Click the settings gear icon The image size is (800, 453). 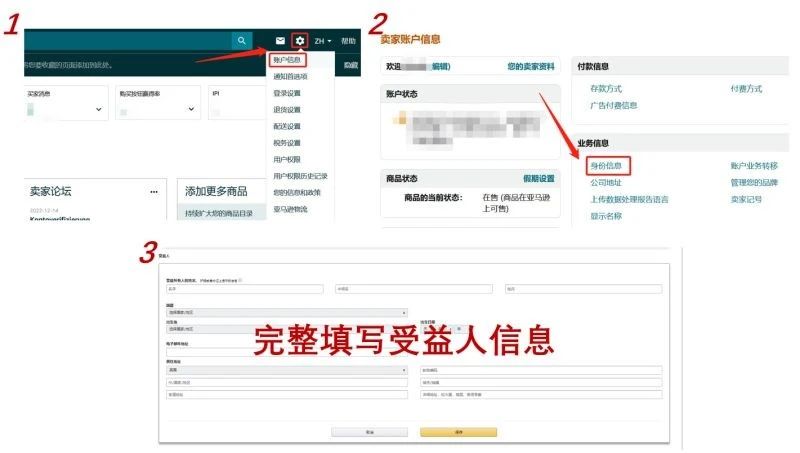(x=300, y=41)
